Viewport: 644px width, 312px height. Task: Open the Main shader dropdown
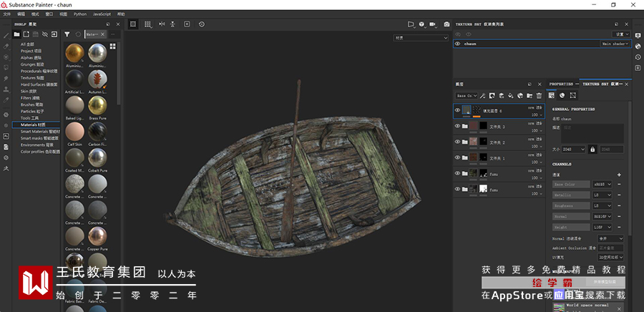pyautogui.click(x=615, y=44)
